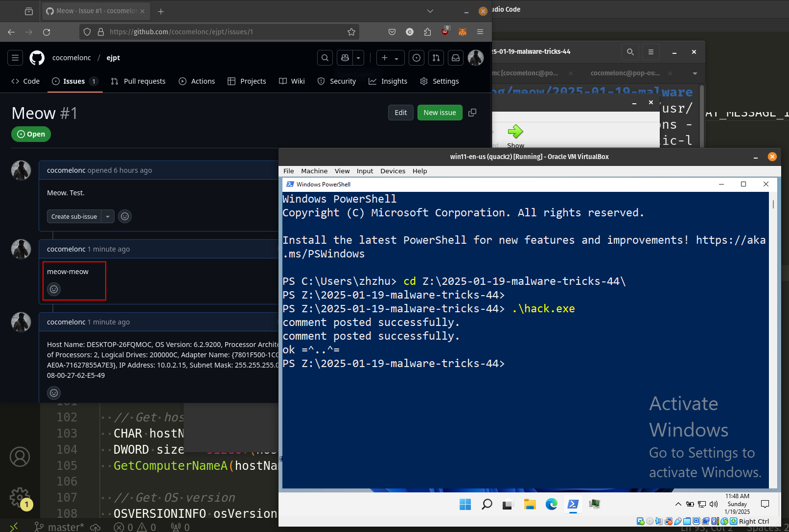
Task: Open the Firefox extensions puzzle icon
Action: [427, 32]
